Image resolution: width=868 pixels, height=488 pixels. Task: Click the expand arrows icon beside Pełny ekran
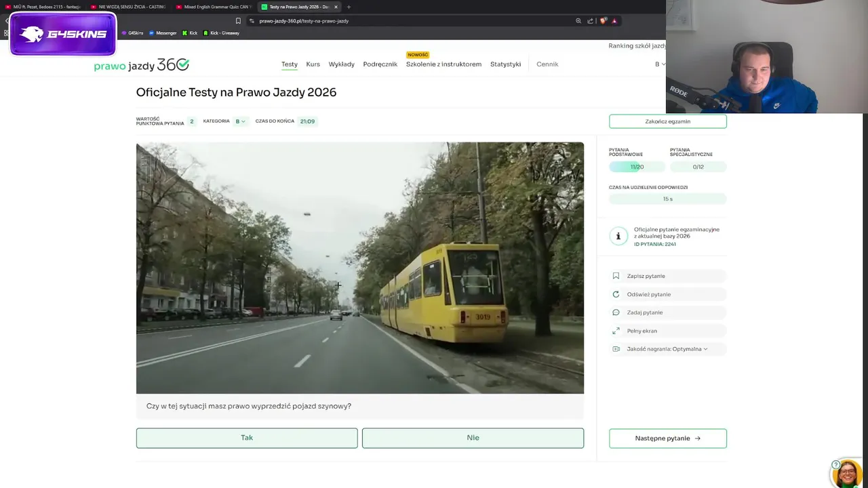[x=616, y=331]
